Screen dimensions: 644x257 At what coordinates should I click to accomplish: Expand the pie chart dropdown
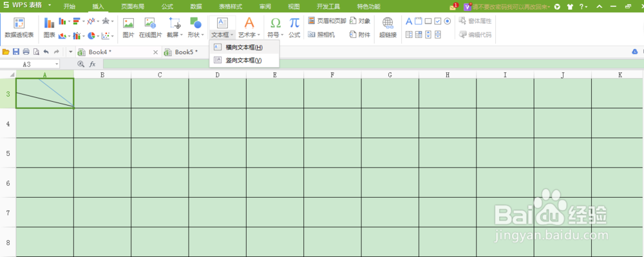pos(99,36)
